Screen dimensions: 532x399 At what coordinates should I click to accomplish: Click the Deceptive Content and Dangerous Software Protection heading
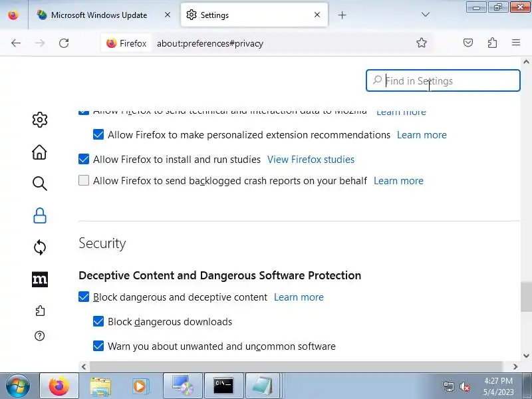coord(220,275)
